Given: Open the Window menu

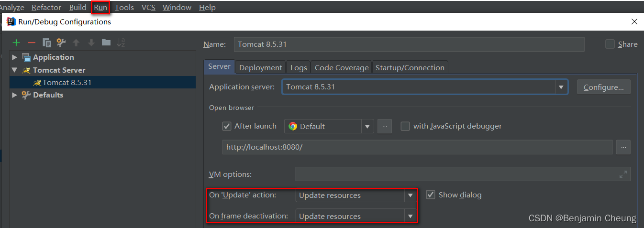Looking at the screenshot, I should (177, 7).
